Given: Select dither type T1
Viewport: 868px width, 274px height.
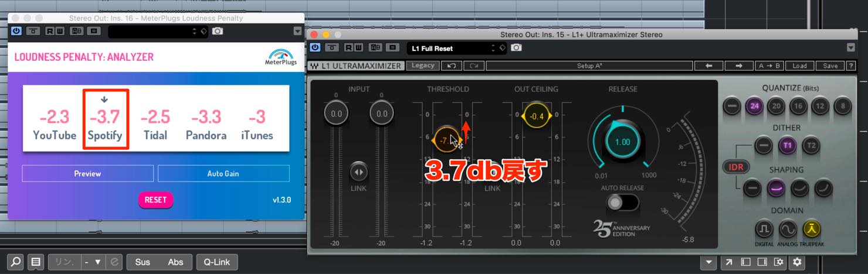Looking at the screenshot, I should coord(786,146).
